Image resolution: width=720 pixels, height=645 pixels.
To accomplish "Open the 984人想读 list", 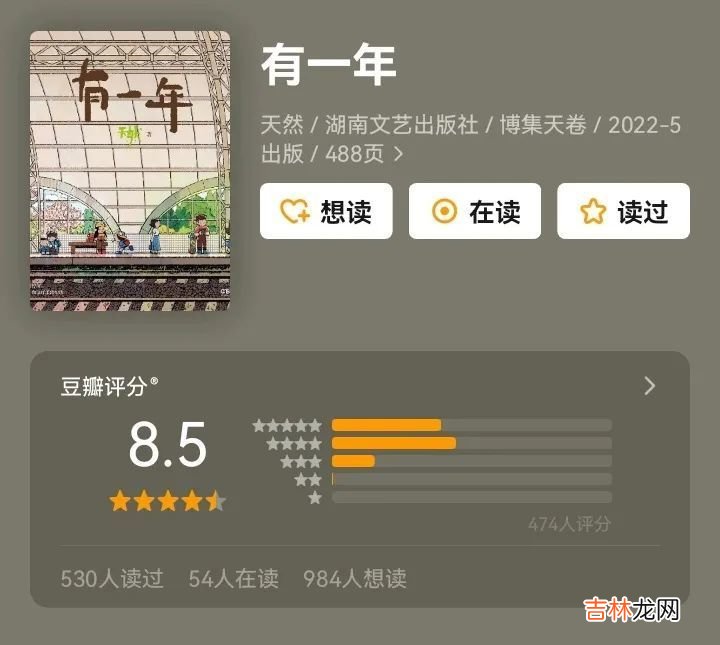I will 355,578.
